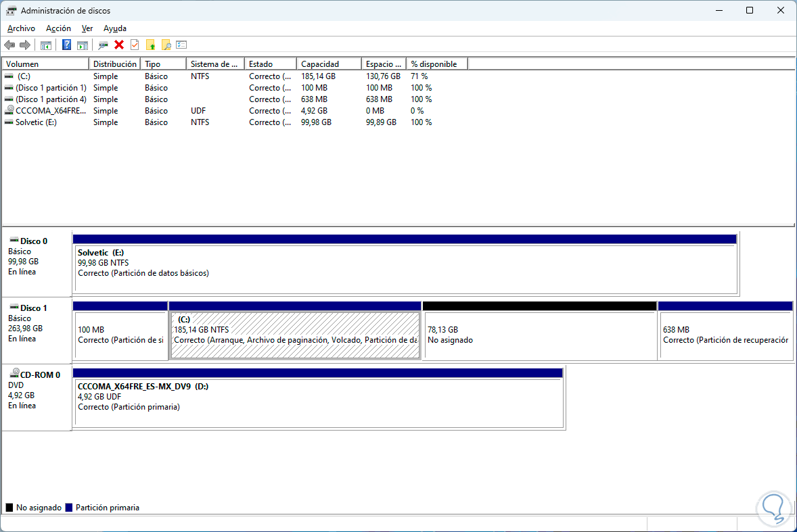Click the Disco 1 disk label panel

click(37, 330)
